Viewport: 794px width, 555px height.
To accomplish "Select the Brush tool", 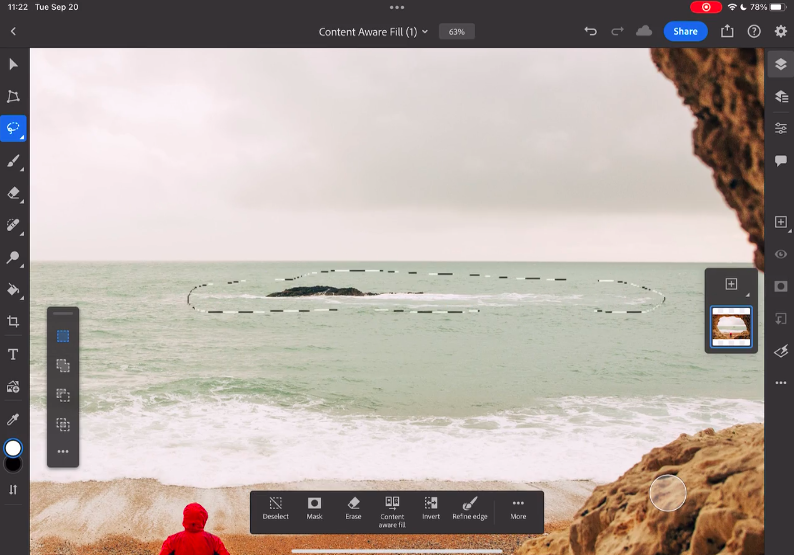I will (14, 160).
